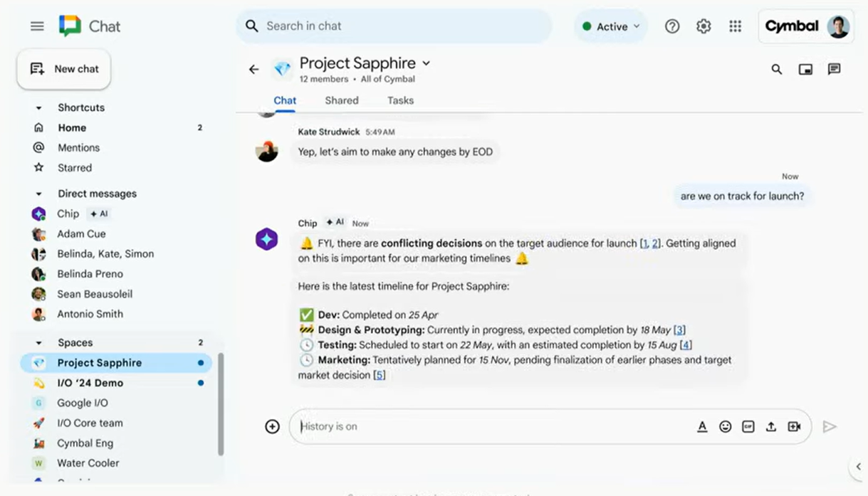Click the plus attachment icon
The width and height of the screenshot is (868, 496).
tap(272, 427)
